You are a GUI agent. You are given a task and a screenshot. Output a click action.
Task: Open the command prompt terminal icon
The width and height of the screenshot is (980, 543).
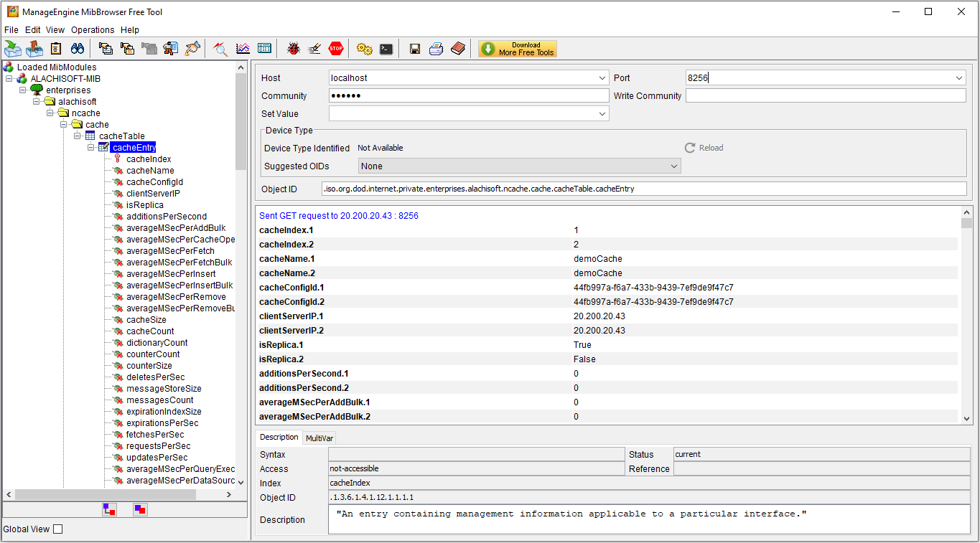(x=386, y=49)
